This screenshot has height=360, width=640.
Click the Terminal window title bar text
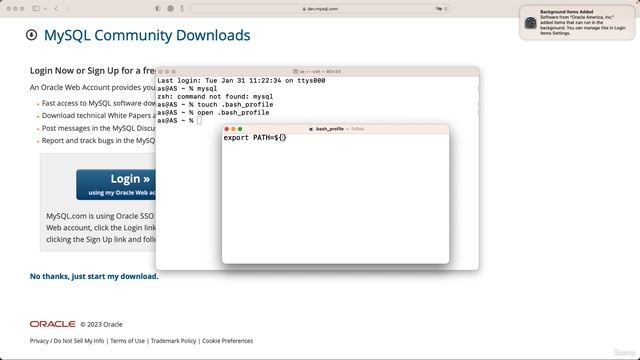(x=320, y=71)
